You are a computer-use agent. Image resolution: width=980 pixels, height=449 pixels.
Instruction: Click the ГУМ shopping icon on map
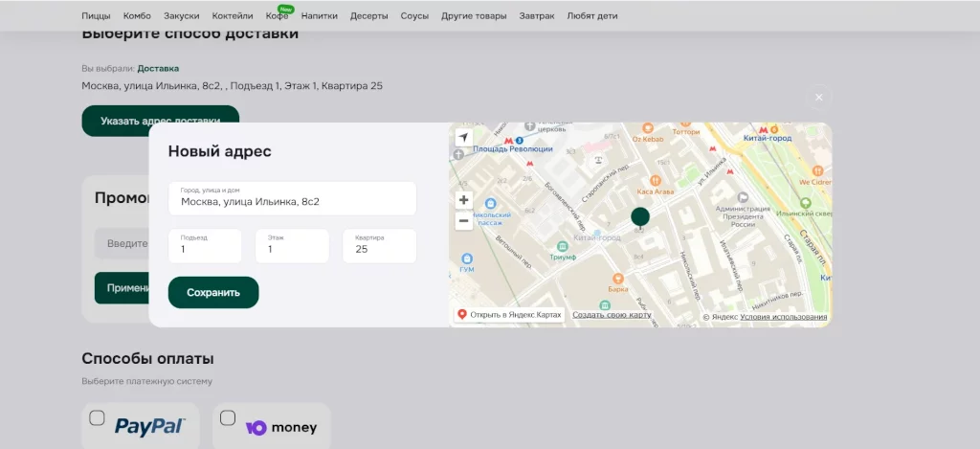coord(466,258)
